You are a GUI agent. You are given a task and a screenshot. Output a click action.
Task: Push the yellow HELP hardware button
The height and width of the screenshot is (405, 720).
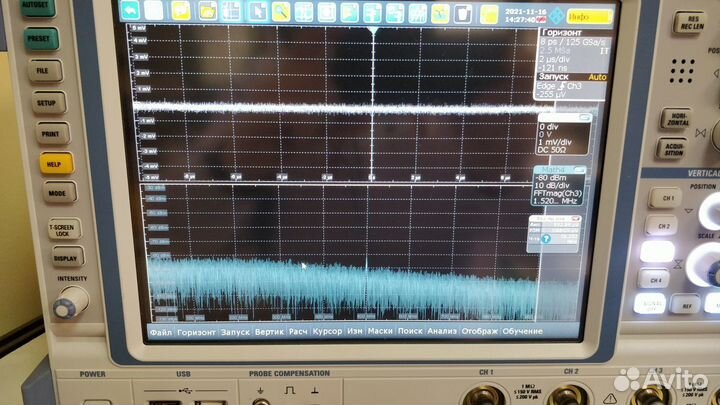coord(55,163)
